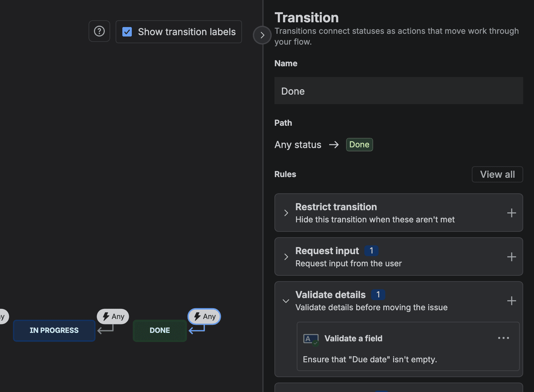Image resolution: width=534 pixels, height=392 pixels.
Task: Expand the Restrict transition section
Action: coord(286,213)
